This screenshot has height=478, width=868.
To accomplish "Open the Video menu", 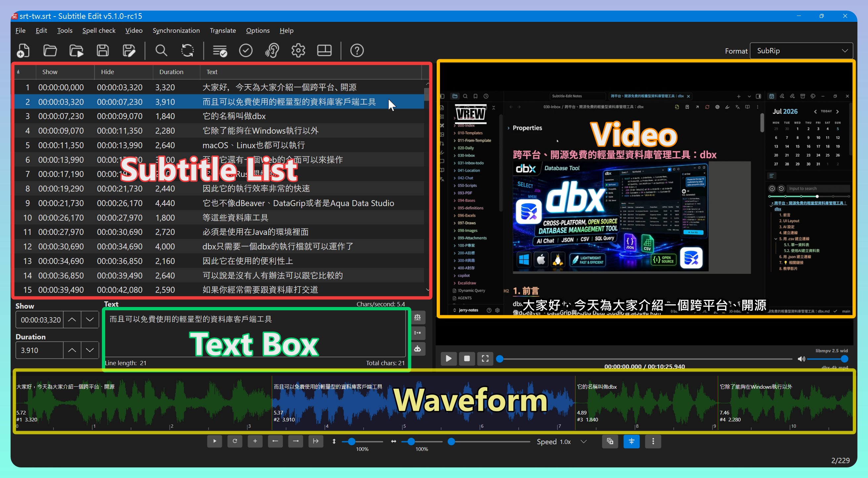I will coord(134,31).
